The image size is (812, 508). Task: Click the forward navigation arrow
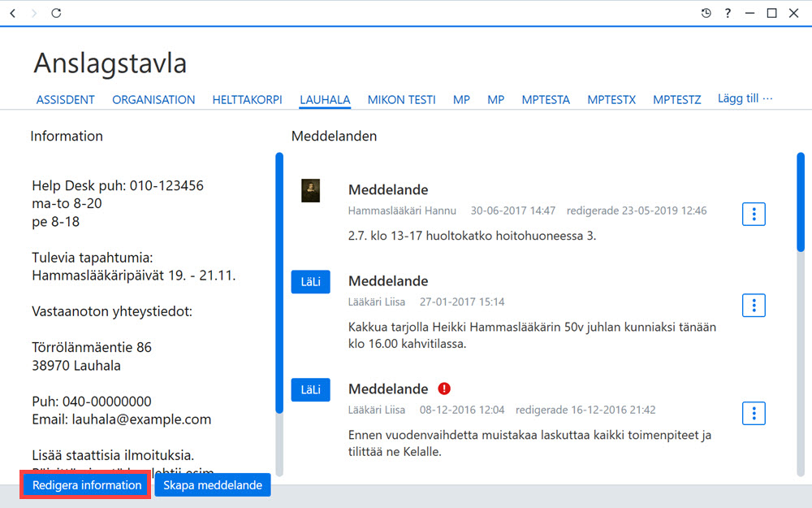pos(34,13)
